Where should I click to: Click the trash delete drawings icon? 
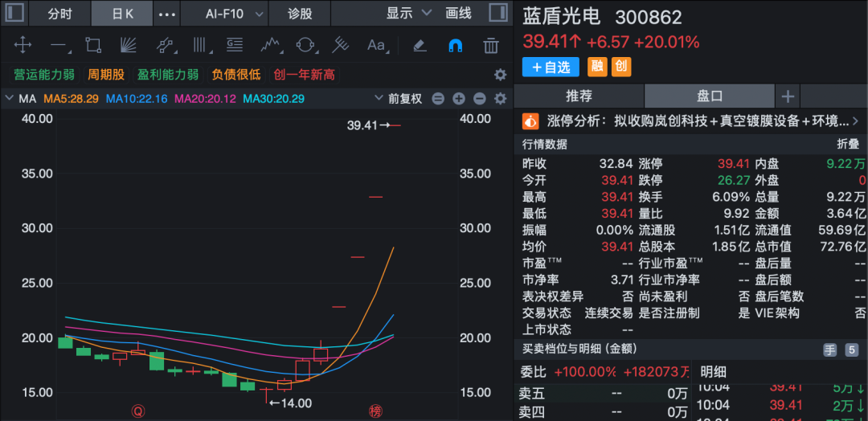click(491, 45)
